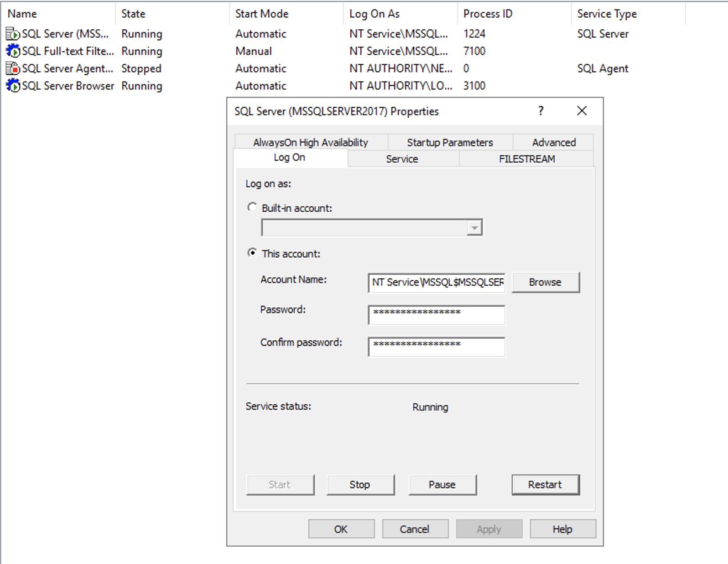Click the Account Name input field
The width and height of the screenshot is (728, 564).
tap(437, 282)
